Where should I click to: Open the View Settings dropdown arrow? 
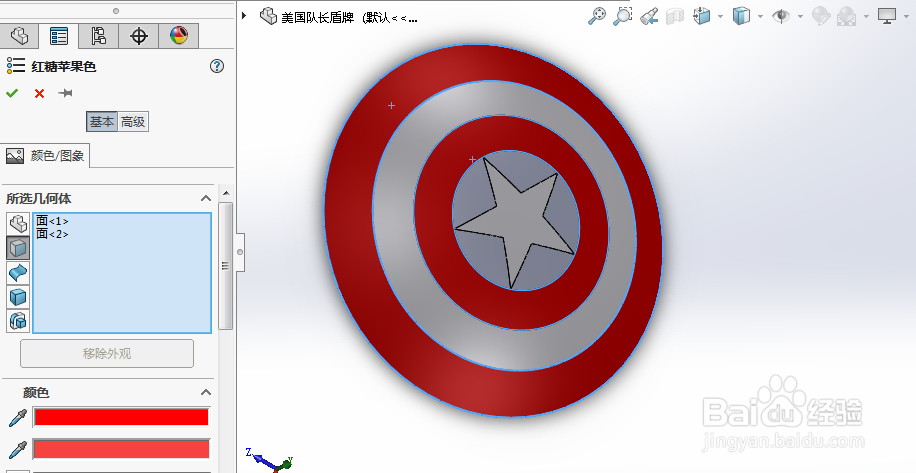coord(906,16)
